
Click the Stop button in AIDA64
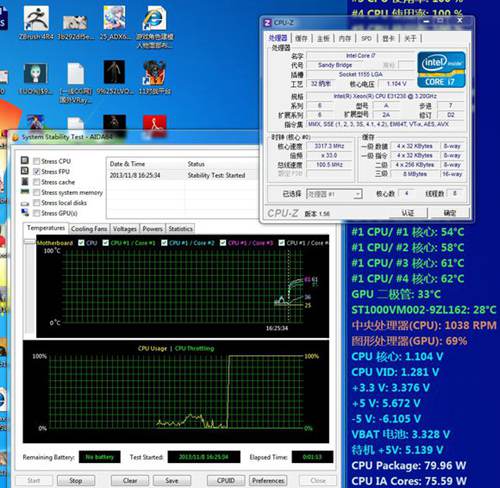(x=76, y=480)
